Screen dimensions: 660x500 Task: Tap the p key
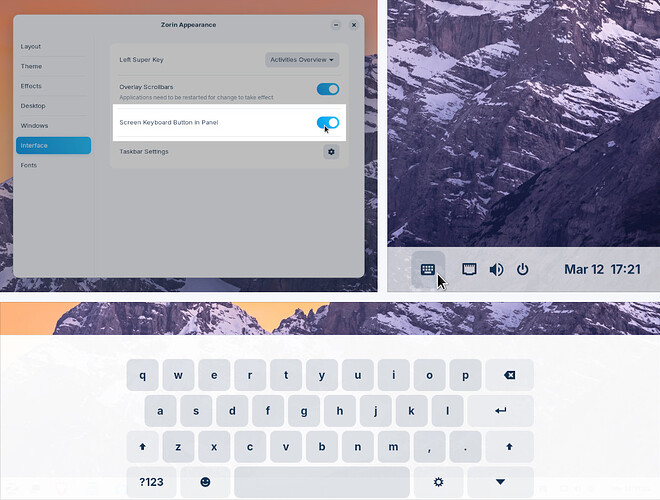click(x=465, y=375)
